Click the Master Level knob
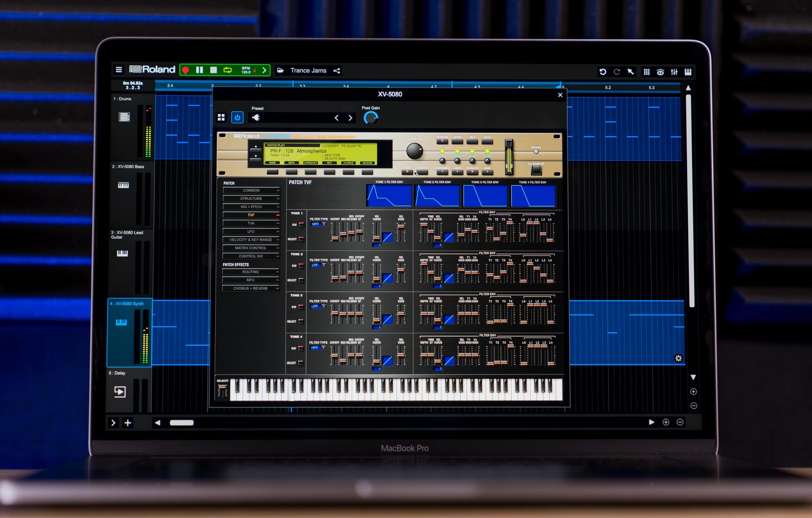The image size is (812, 518). click(x=414, y=151)
